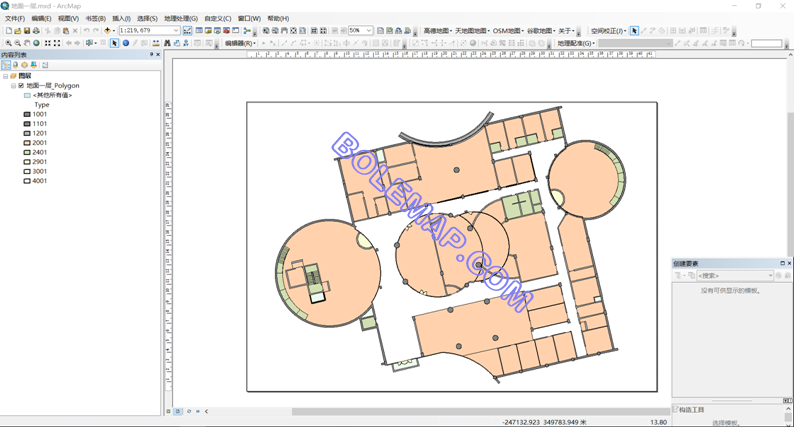Screen dimensions: 794x427
Task: Click the Save disk icon
Action: click(x=27, y=31)
